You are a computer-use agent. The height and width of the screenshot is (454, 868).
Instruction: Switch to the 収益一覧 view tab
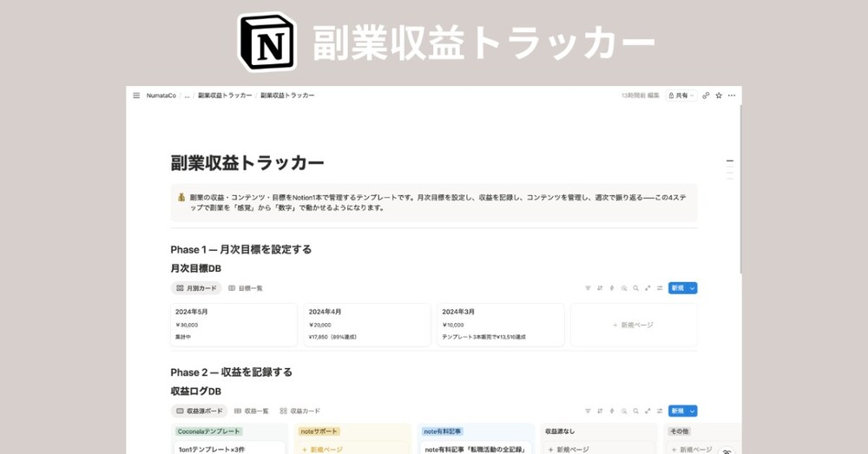(252, 411)
